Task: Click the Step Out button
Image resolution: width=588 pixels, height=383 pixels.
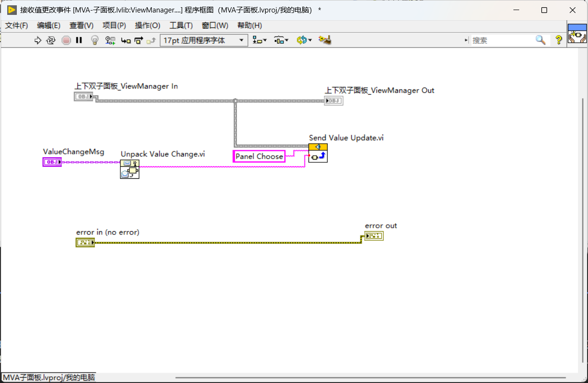Action: click(x=151, y=40)
